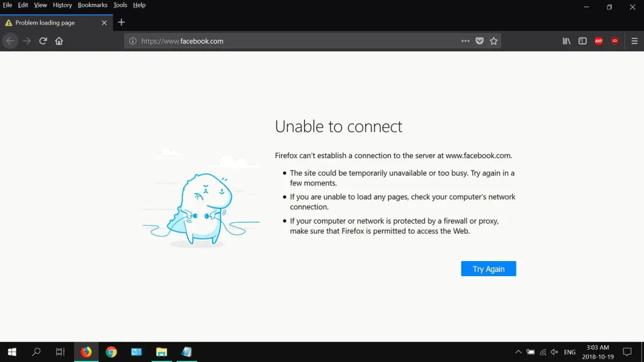Open the Adblock Plus extension
644x362 pixels.
coord(598,40)
